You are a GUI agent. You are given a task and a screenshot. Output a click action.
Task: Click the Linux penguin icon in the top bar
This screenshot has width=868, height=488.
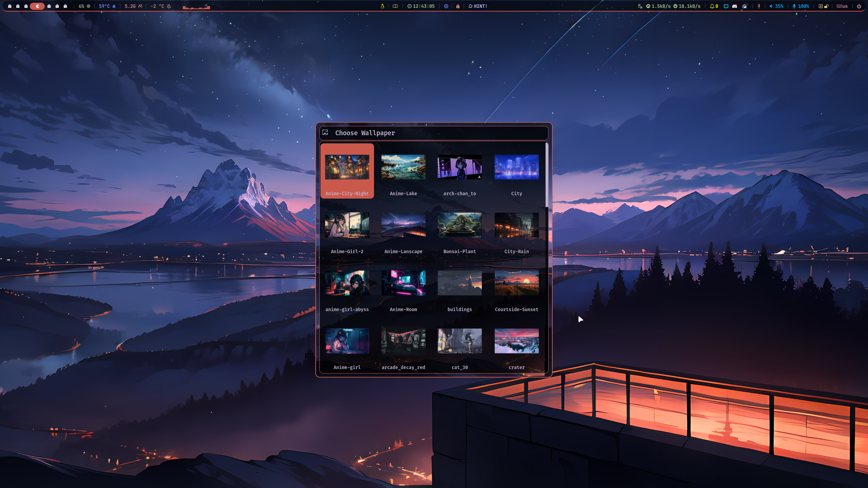[382, 6]
